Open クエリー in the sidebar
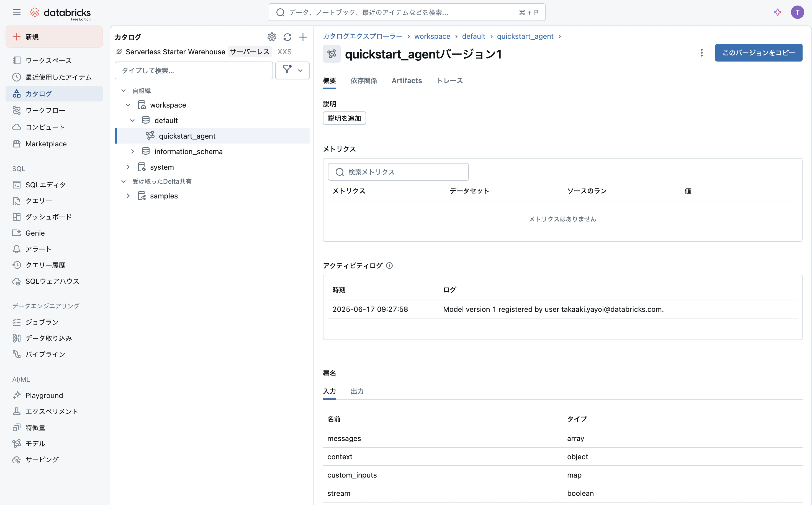812x505 pixels. (54, 201)
